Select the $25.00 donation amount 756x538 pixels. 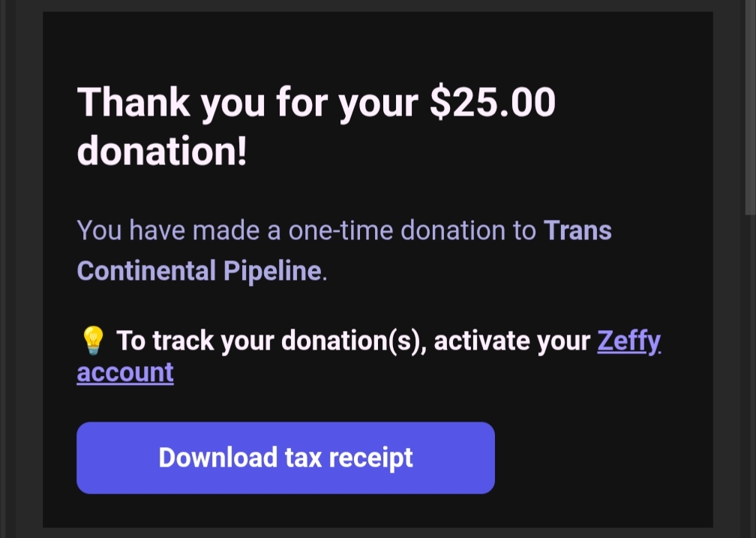coord(492,102)
